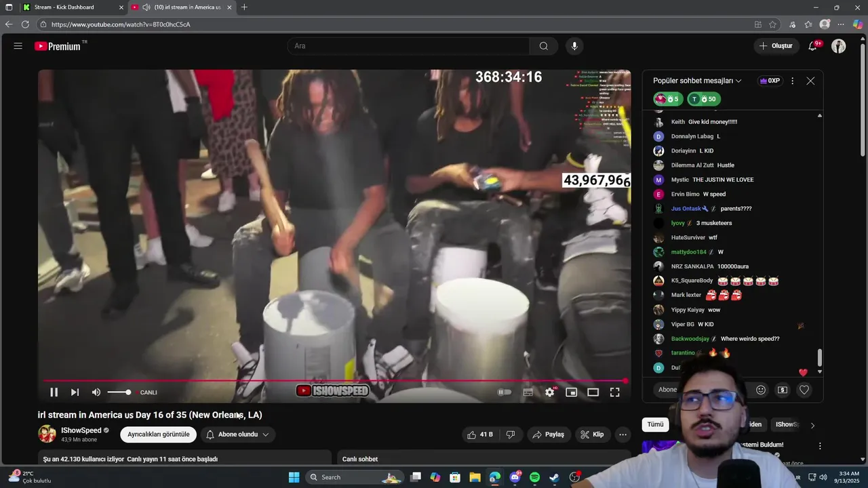Like the video with thumbs up
The image size is (868, 488).
(479, 434)
